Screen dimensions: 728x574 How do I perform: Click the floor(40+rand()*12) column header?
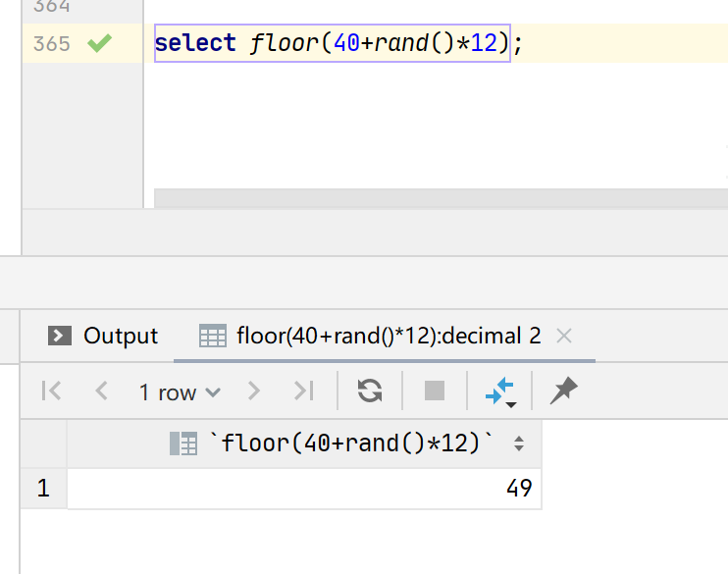point(304,444)
